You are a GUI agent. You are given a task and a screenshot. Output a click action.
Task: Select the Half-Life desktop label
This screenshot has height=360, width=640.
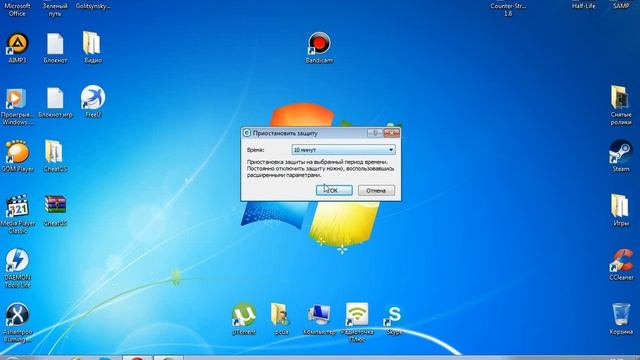click(583, 6)
